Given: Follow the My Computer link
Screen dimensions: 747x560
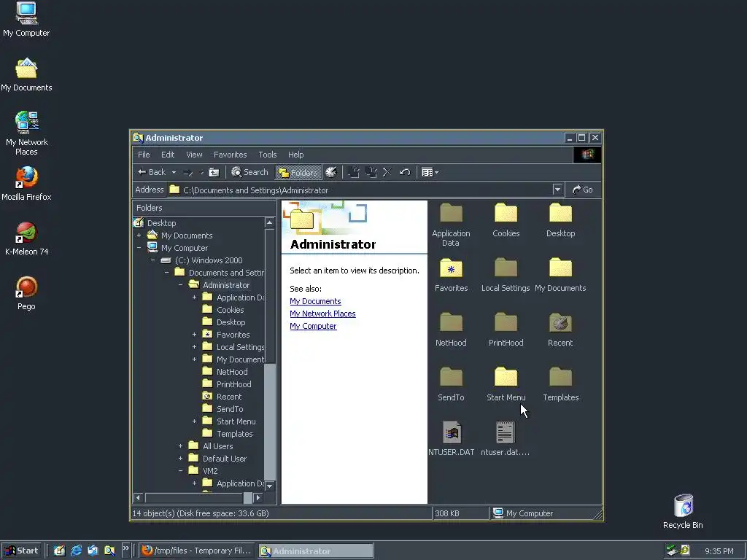Looking at the screenshot, I should tap(313, 326).
